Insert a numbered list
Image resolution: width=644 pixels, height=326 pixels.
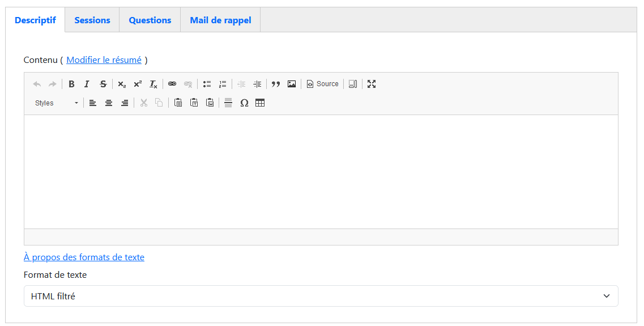[223, 84]
